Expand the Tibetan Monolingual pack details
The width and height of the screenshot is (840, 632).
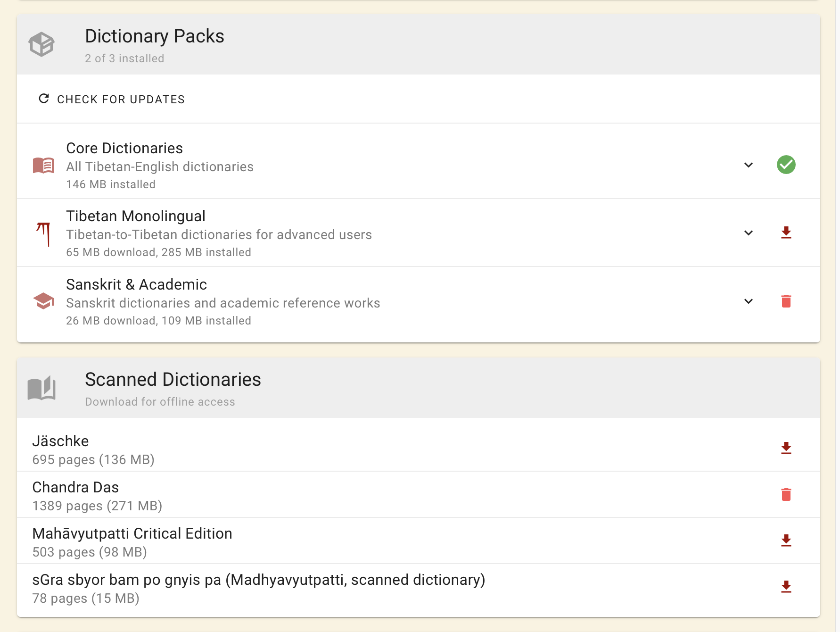point(748,233)
